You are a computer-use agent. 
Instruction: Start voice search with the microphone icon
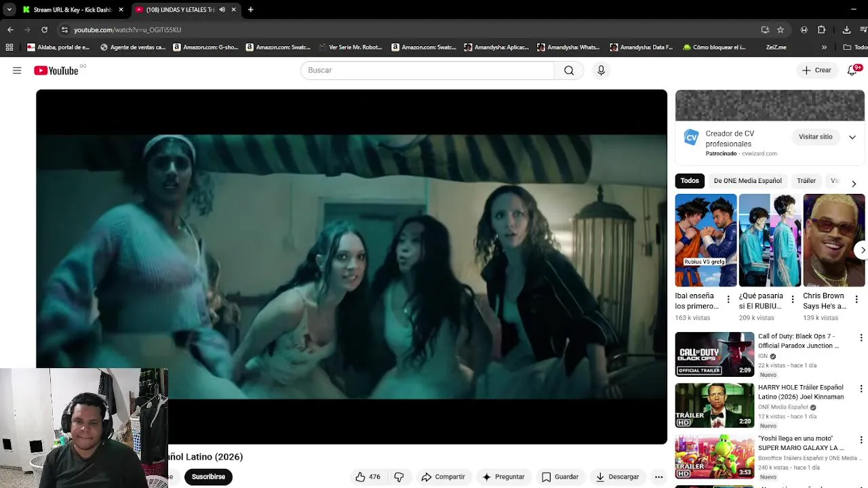coord(601,70)
